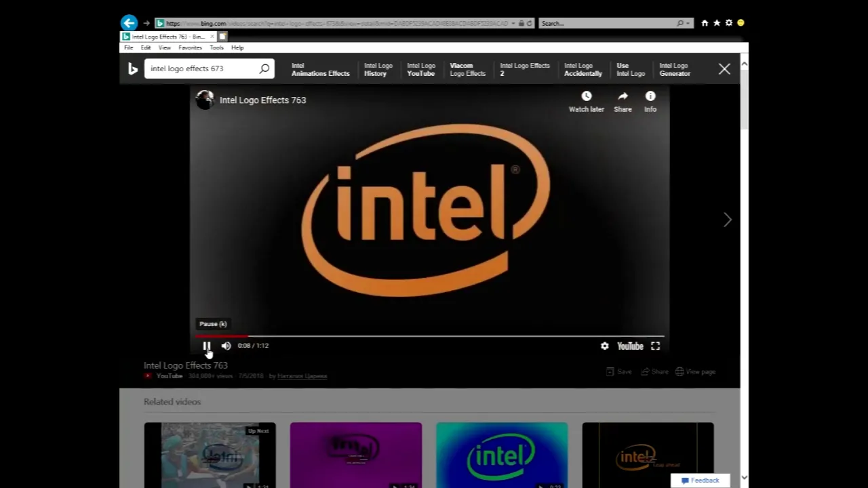
Task: Close the Intel Logo Effects 763 tab
Action: click(x=212, y=37)
